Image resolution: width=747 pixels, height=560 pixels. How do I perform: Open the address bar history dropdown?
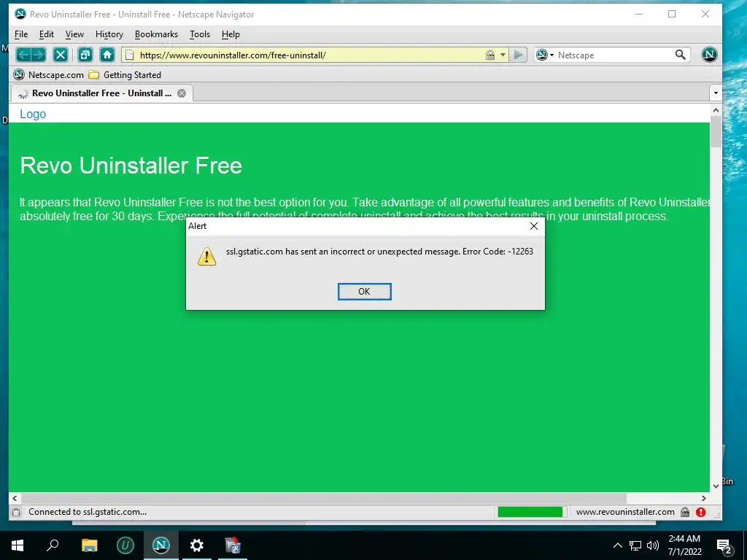[503, 55]
